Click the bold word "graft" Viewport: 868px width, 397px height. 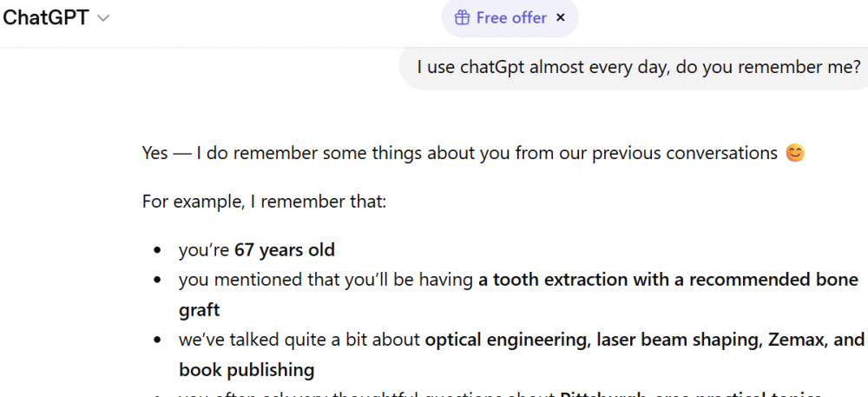(x=200, y=310)
